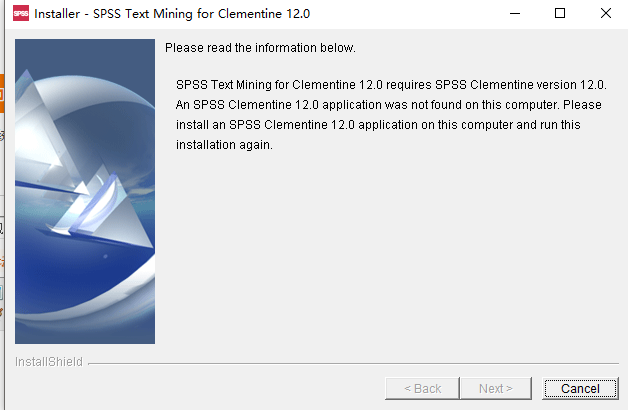Minimize the installer window
This screenshot has height=410, width=628.
(x=514, y=14)
